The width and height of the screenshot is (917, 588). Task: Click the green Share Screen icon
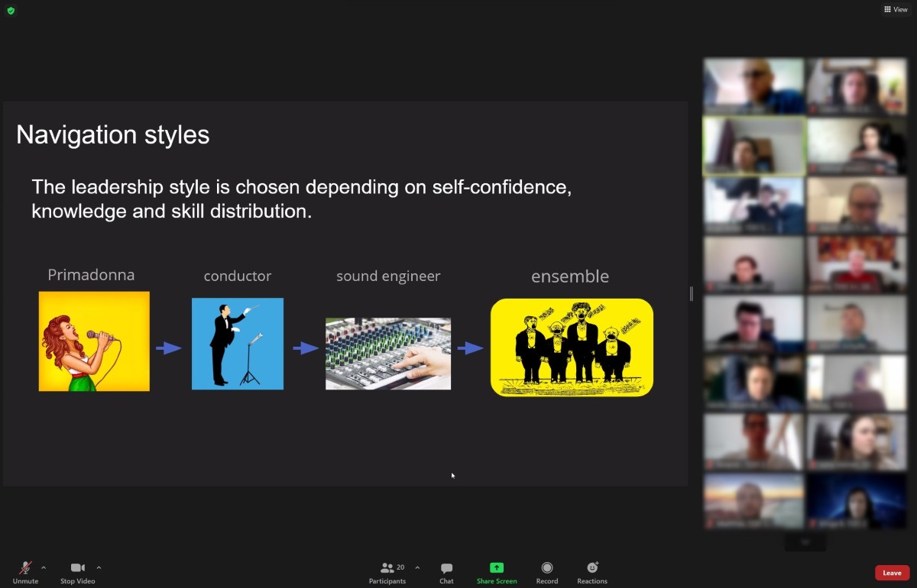496,568
